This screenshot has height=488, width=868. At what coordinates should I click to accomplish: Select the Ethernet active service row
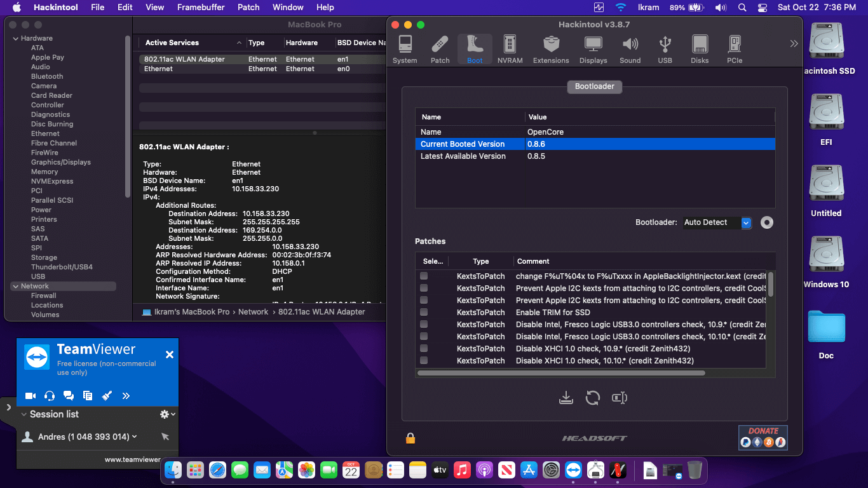click(159, 69)
